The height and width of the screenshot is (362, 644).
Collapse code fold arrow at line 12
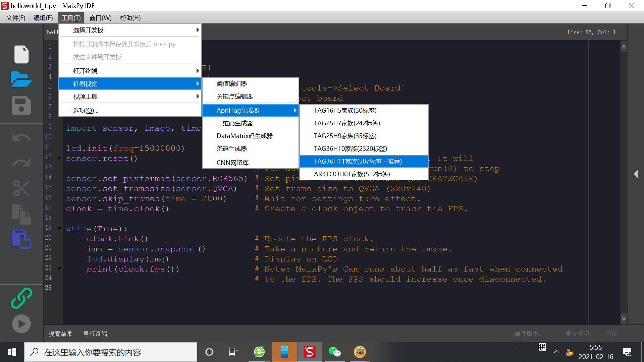59,158
